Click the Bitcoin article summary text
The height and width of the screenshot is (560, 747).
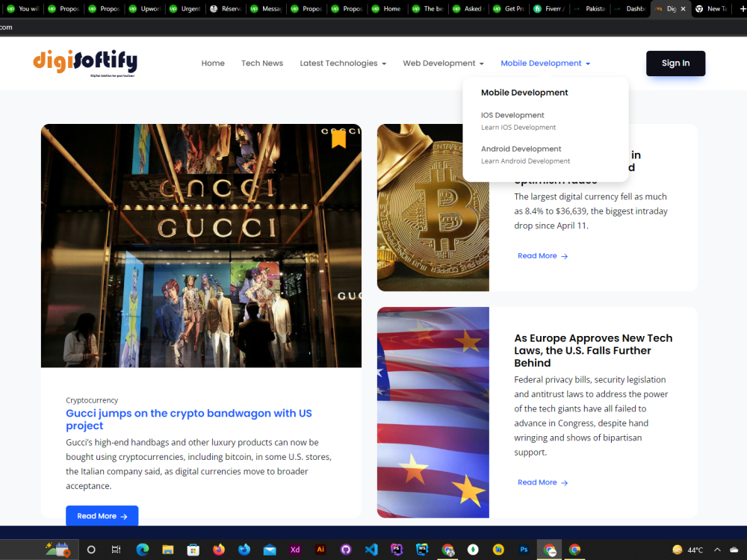point(591,211)
